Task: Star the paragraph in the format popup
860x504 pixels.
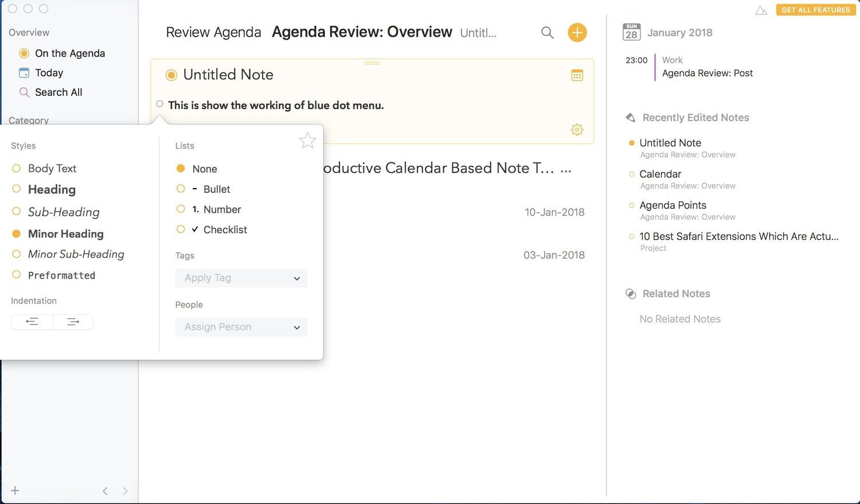Action: (307, 140)
